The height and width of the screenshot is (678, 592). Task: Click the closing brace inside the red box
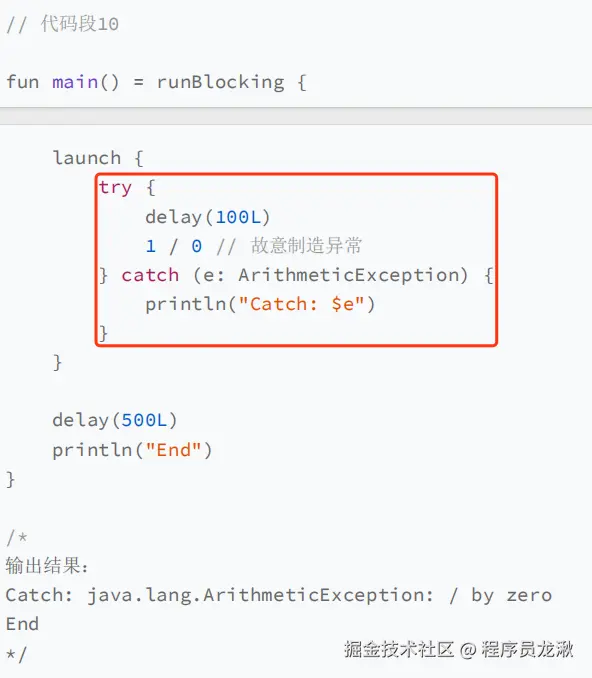[103, 333]
